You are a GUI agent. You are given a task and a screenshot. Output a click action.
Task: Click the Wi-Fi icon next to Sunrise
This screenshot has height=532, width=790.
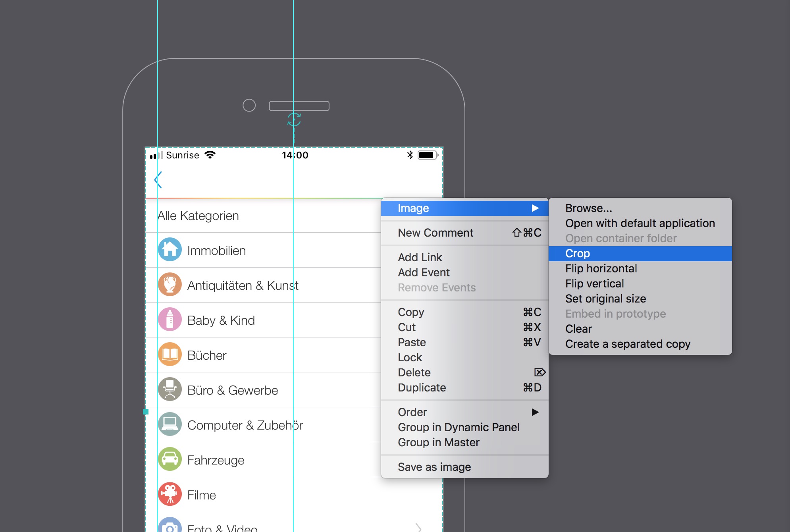(x=210, y=155)
